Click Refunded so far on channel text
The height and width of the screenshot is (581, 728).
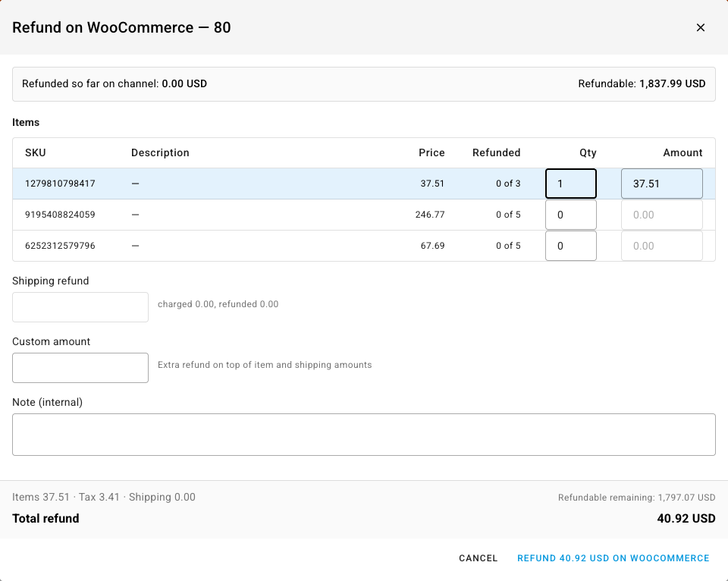[115, 83]
